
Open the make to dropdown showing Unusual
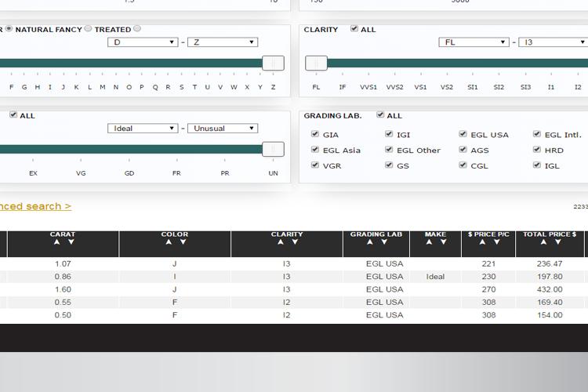pos(223,129)
